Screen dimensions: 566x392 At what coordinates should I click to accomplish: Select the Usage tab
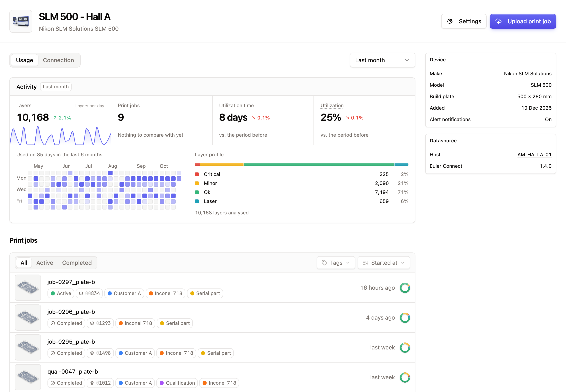[x=25, y=60]
